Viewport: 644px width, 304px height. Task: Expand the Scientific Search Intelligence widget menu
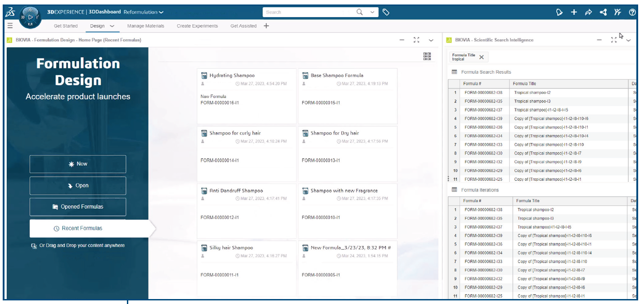click(x=629, y=40)
